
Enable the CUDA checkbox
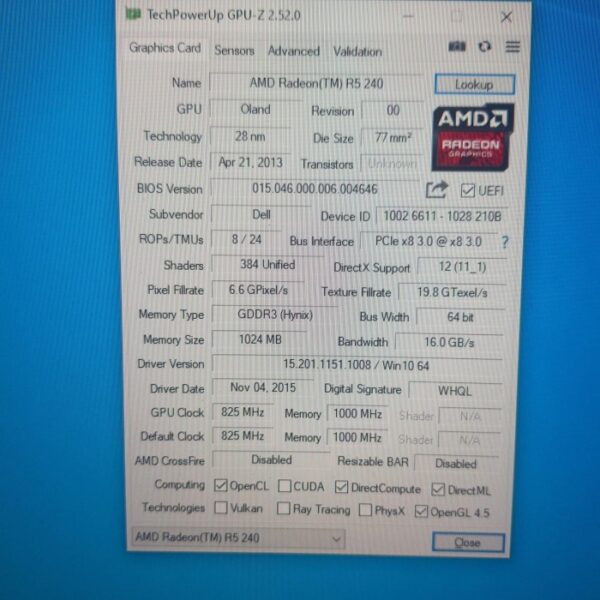[x=285, y=487]
